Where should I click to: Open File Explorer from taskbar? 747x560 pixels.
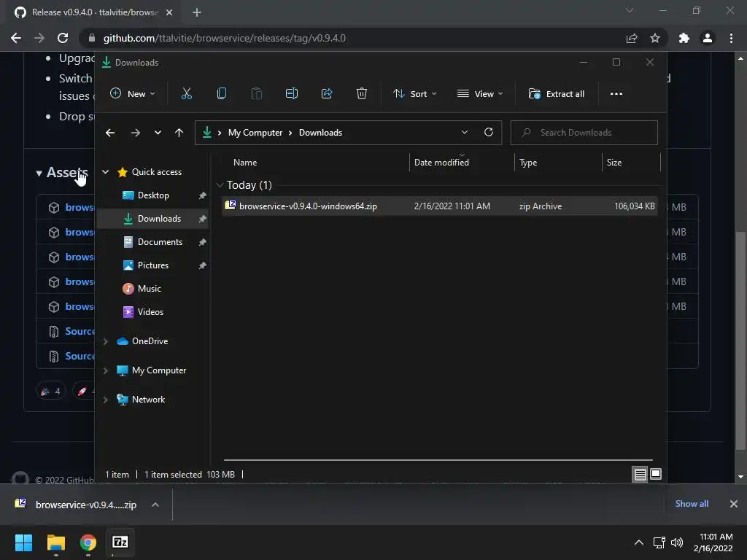point(56,542)
